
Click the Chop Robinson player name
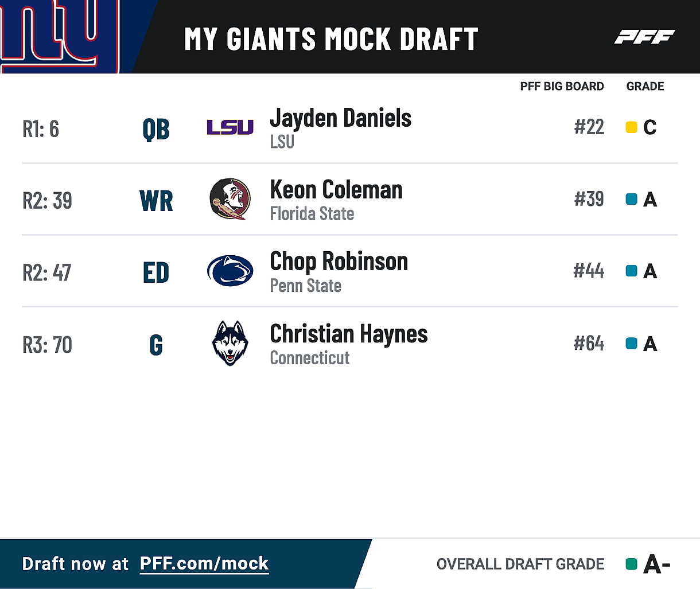339,262
